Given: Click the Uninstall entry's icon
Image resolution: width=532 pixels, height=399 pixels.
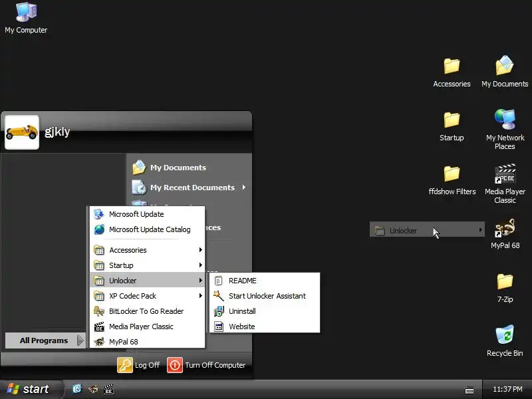Looking at the screenshot, I should tap(219, 311).
